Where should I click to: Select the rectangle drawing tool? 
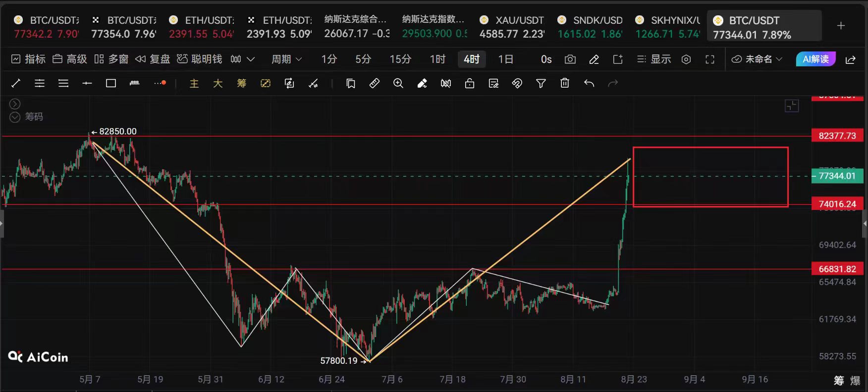pyautogui.click(x=111, y=83)
